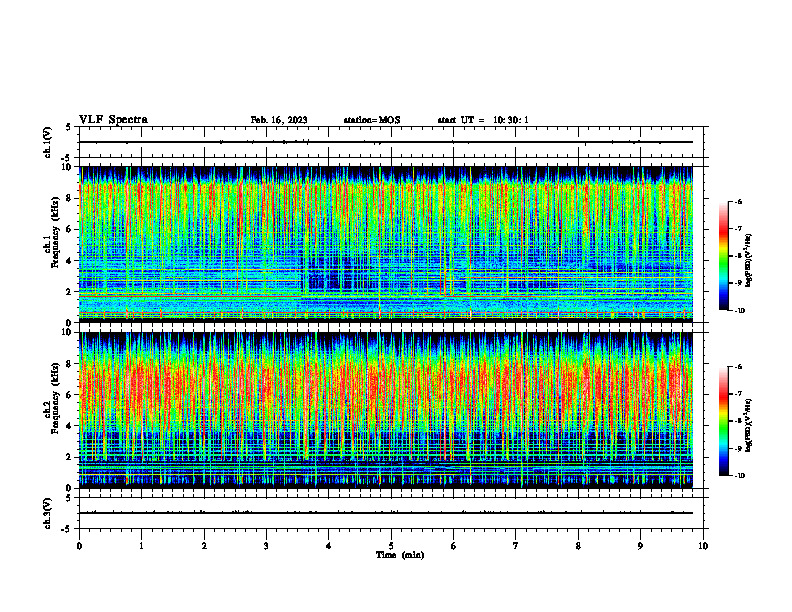Click the "VLF Spectra" title text
Viewport: 792px width, 612px height.
coord(113,120)
